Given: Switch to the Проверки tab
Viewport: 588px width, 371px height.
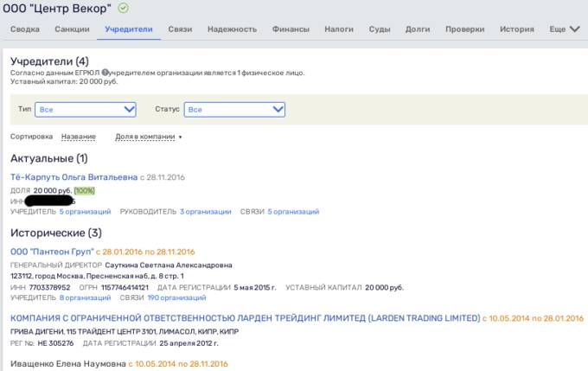Looking at the screenshot, I should (x=465, y=29).
